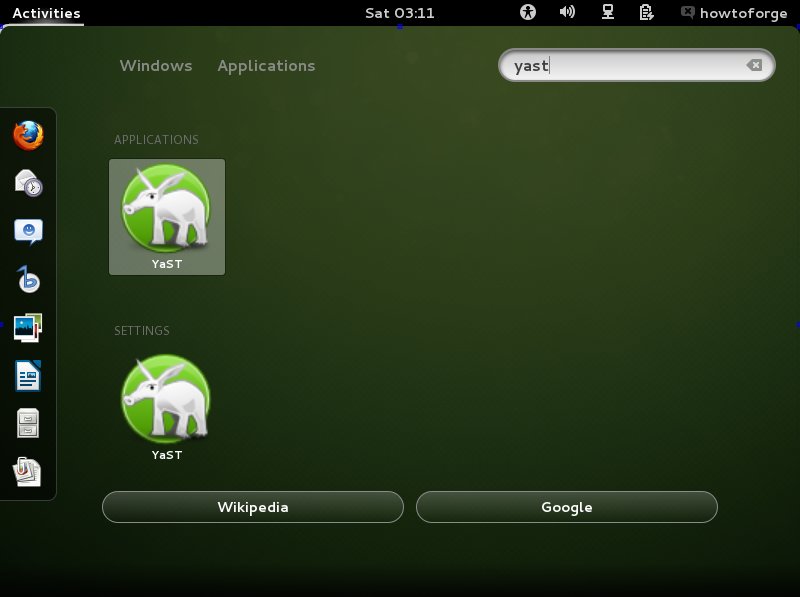The height and width of the screenshot is (597, 800).
Task: Open the Sat 03:11 clock menu
Action: (399, 13)
